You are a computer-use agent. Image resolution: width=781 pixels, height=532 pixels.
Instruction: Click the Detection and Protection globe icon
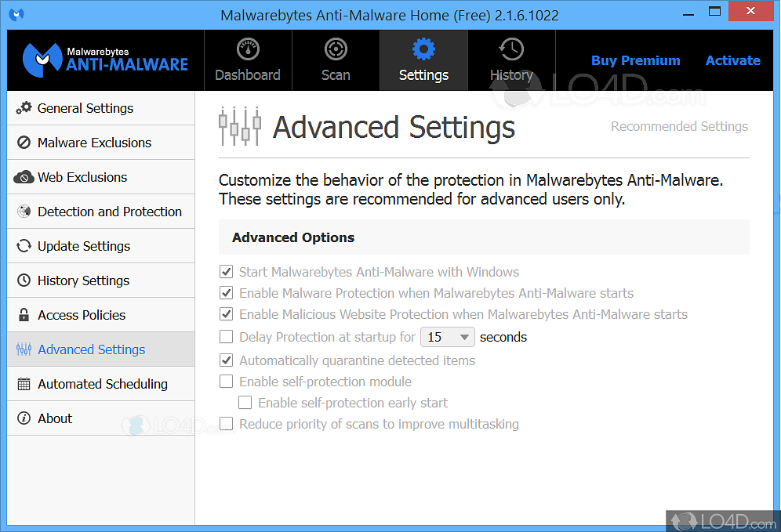(x=24, y=212)
